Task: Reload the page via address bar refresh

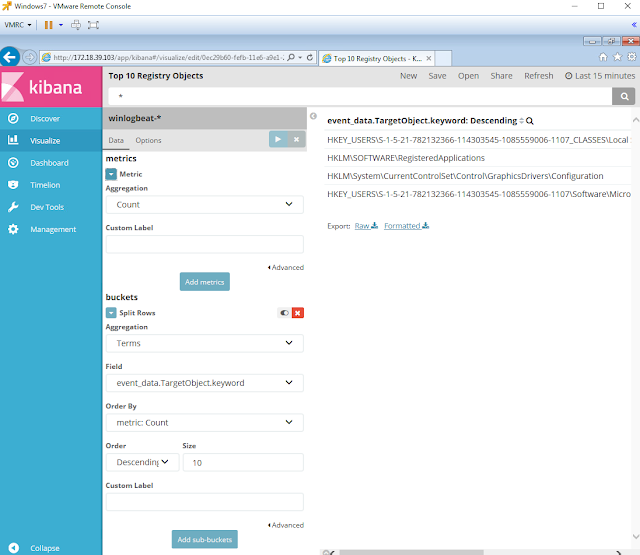Action: point(310,58)
